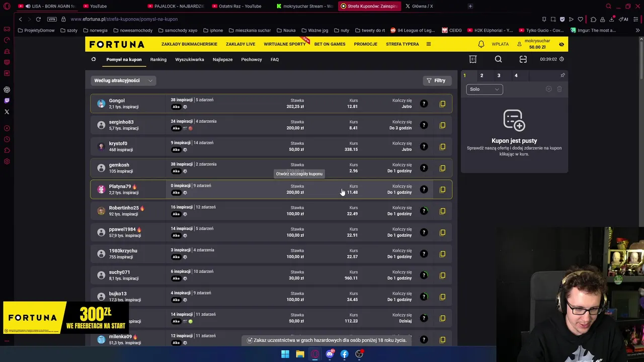The height and width of the screenshot is (362, 644).
Task: Click the session timer clock icon
Action: (x=561, y=59)
